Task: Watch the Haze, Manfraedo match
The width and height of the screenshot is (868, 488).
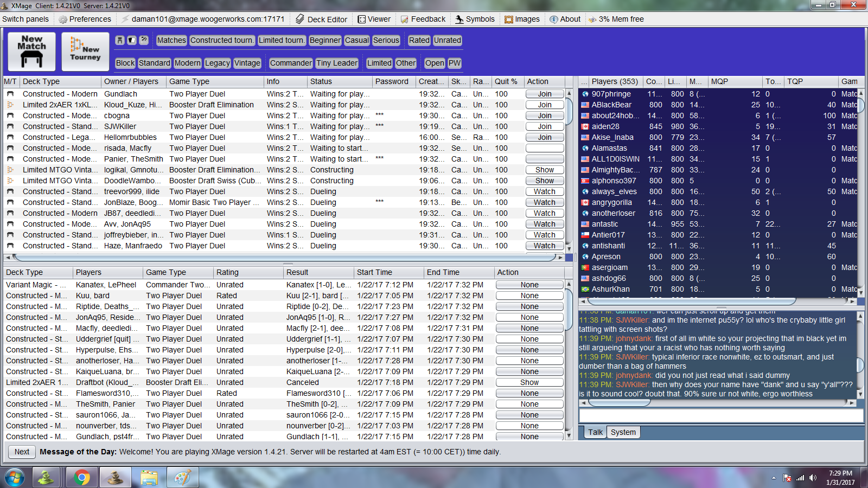Action: (545, 246)
